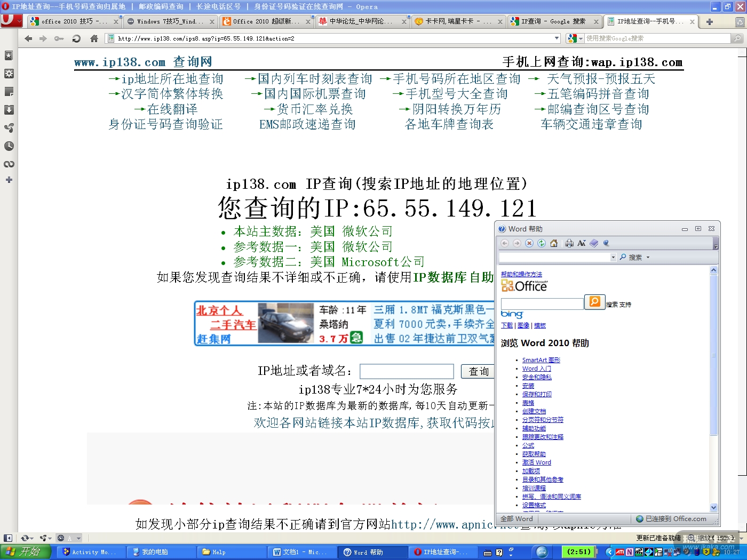
Task: Click the Opera browser forward arrow
Action: 43,38
